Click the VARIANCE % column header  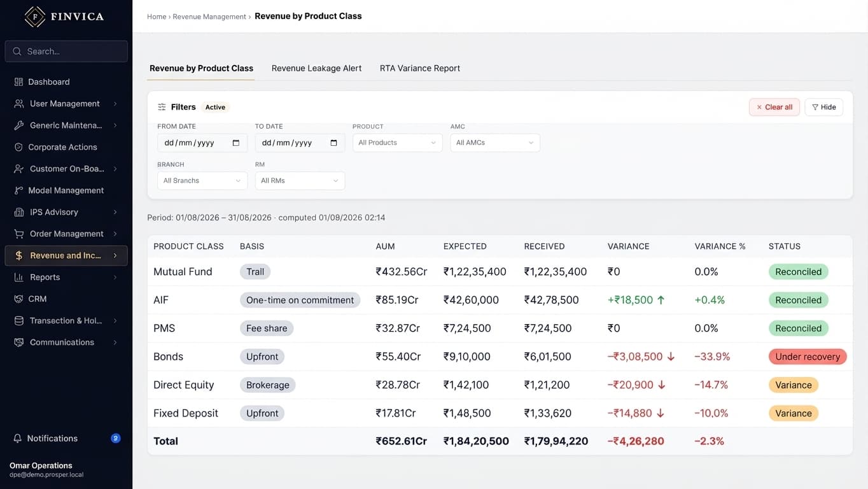click(720, 246)
